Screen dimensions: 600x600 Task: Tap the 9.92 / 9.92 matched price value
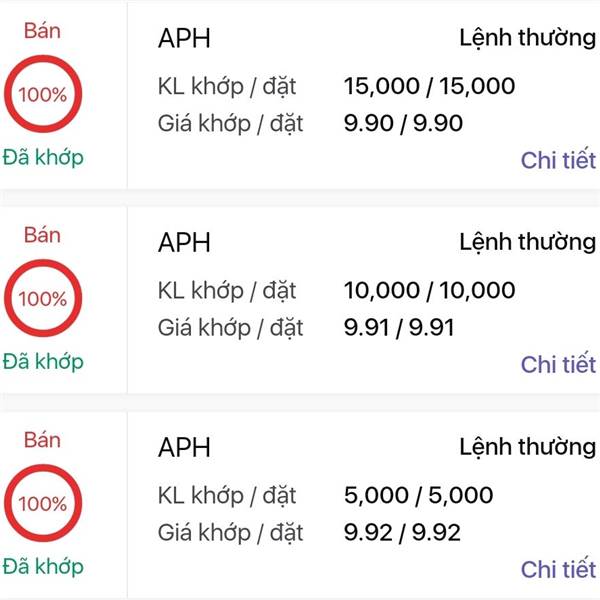[x=402, y=532]
